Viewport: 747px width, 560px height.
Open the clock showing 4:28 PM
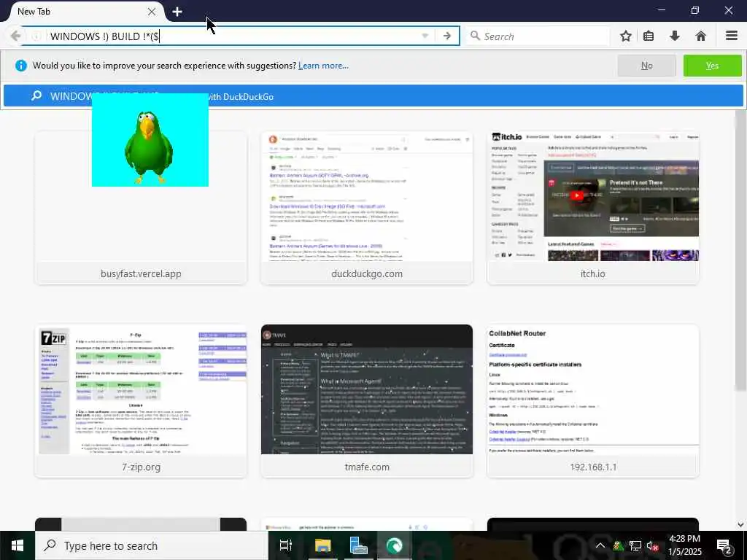point(684,545)
